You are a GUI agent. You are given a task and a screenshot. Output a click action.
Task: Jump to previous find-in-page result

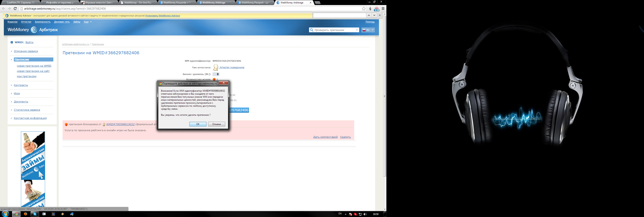[x=369, y=15]
